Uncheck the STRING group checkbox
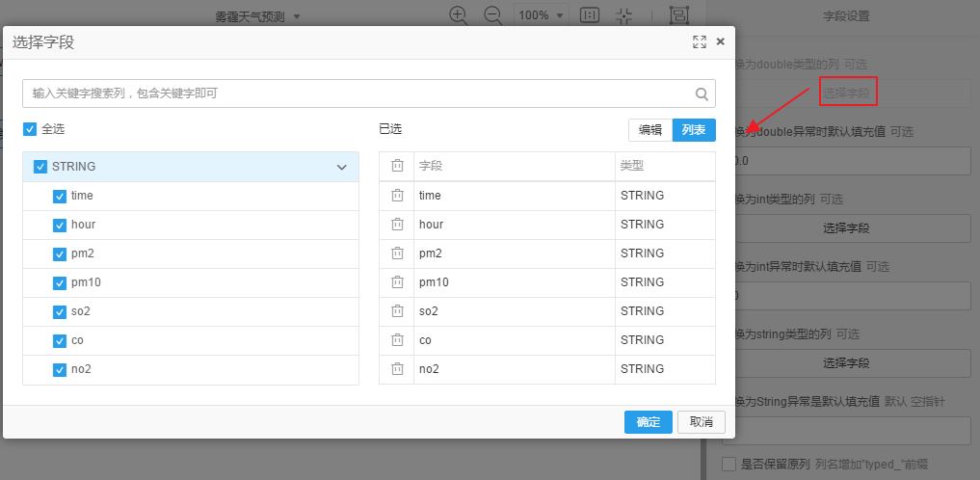980x480 pixels. click(x=40, y=167)
